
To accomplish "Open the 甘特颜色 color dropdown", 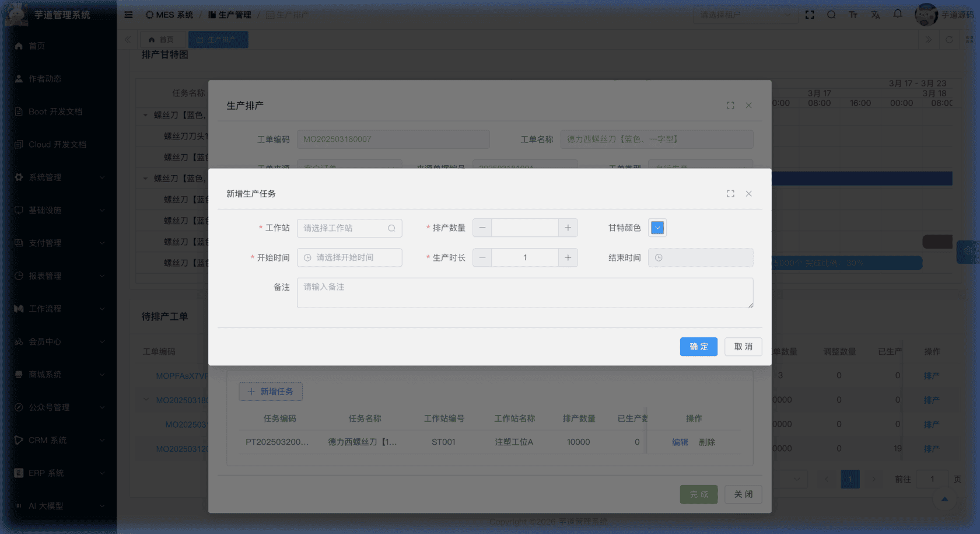I will coord(657,228).
